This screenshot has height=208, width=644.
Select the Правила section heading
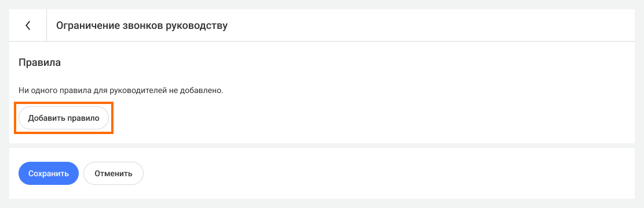[40, 63]
